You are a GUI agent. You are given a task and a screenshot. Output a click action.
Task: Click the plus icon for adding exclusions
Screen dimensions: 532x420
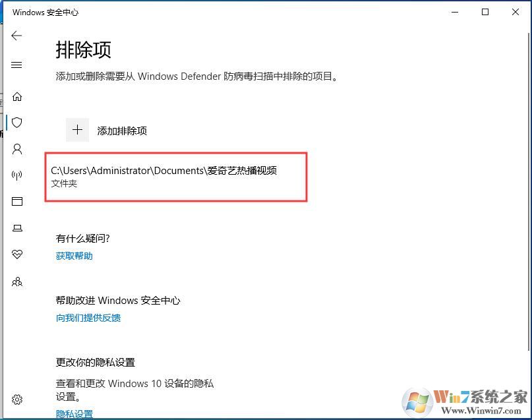tap(77, 130)
